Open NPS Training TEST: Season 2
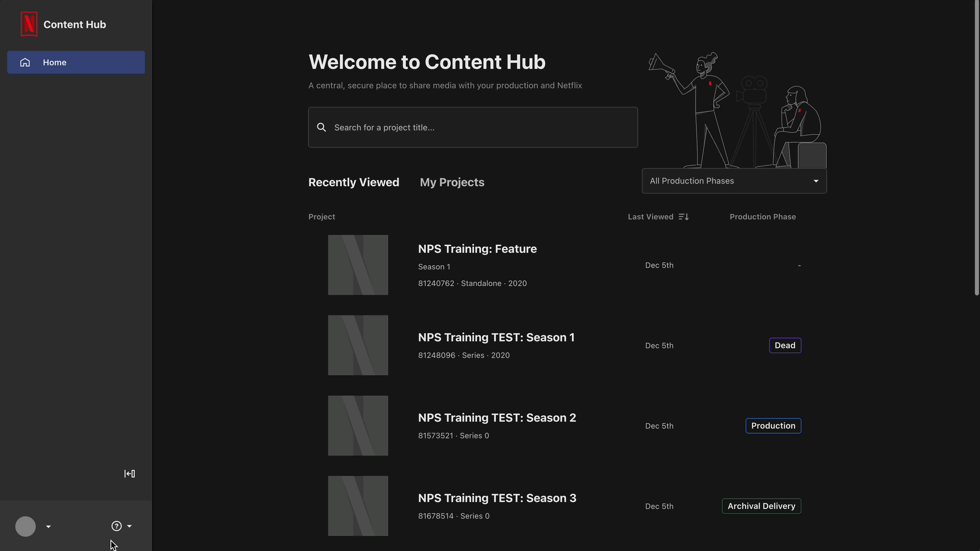This screenshot has height=551, width=980. click(497, 418)
